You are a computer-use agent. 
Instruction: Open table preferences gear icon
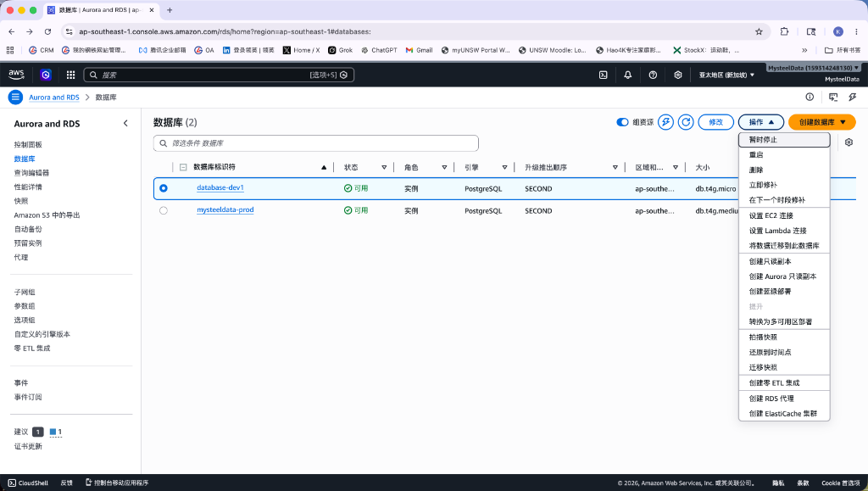[x=849, y=142]
